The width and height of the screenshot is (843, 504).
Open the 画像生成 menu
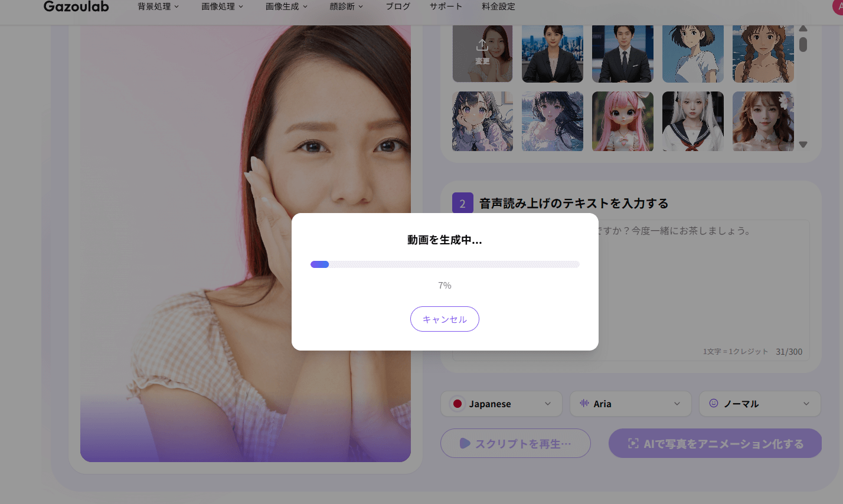(287, 6)
